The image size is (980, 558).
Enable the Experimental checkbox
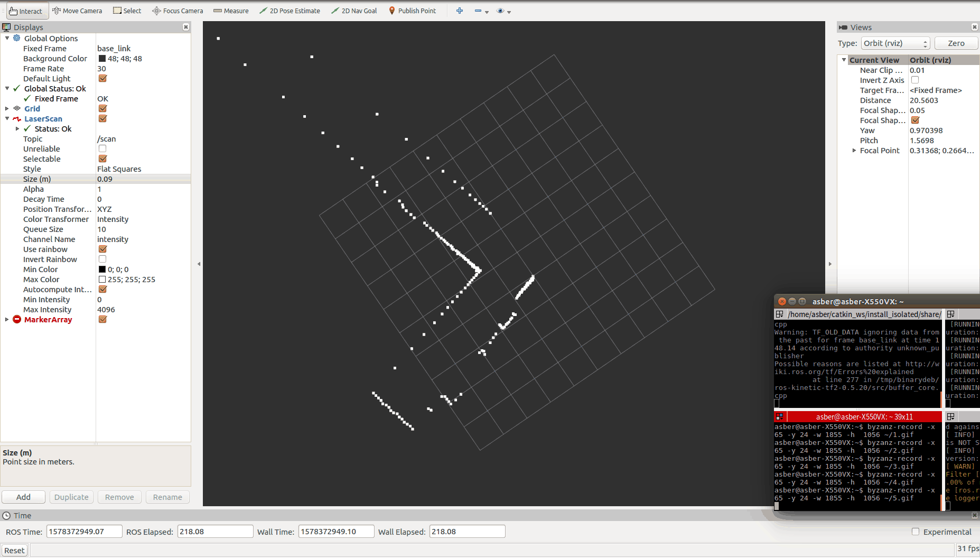click(916, 532)
